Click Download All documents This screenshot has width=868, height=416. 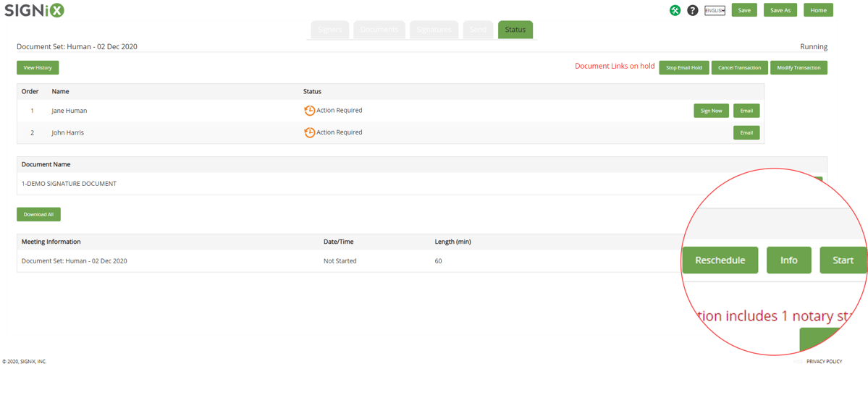[x=38, y=214]
